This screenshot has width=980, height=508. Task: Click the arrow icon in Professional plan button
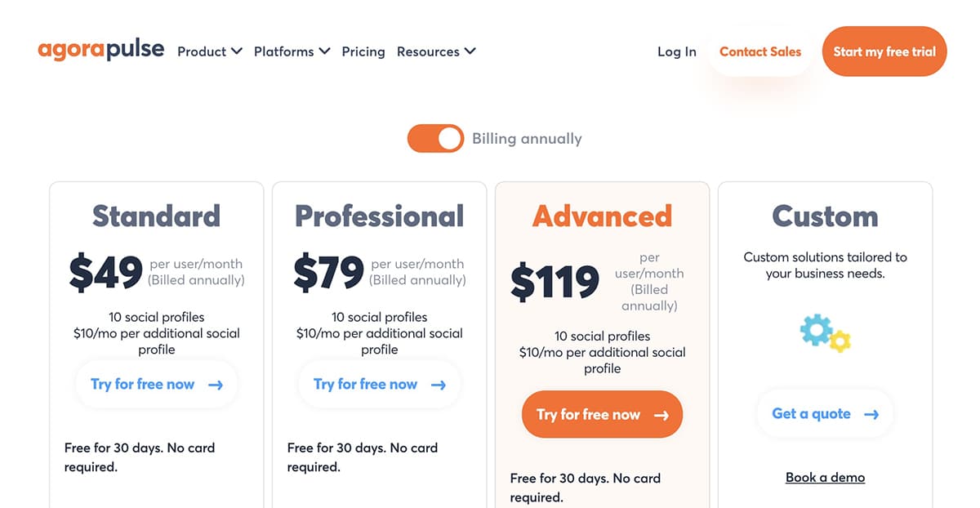click(x=439, y=385)
